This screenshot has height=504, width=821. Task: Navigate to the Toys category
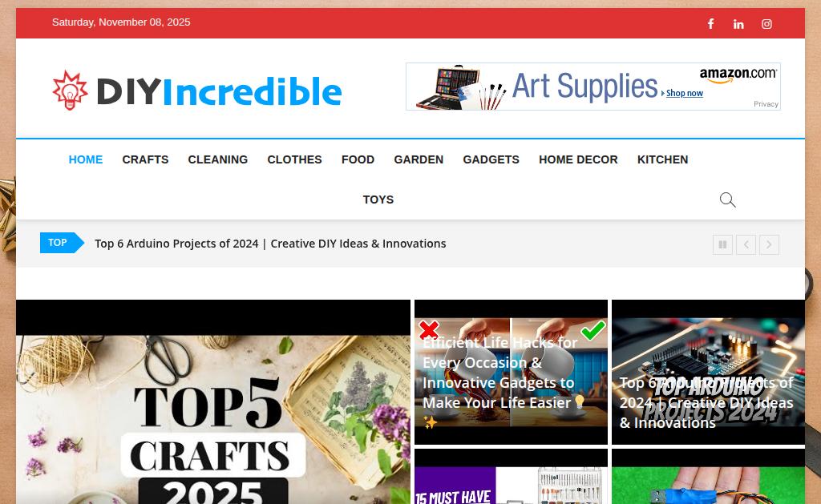click(x=378, y=200)
